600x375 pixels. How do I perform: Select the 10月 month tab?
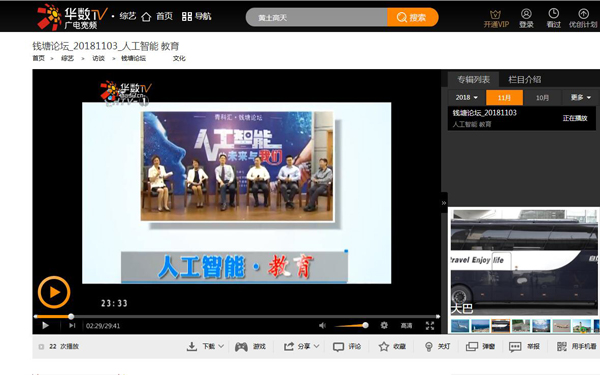click(542, 98)
